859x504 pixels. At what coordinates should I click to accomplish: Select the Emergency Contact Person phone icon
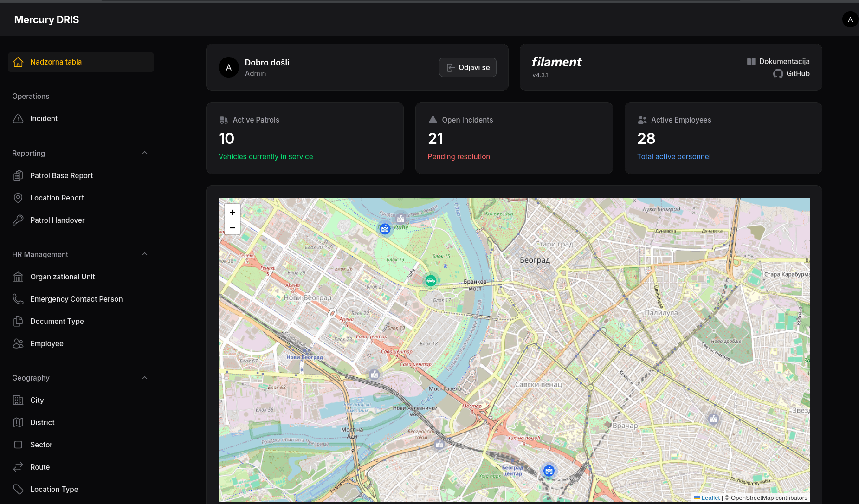tap(18, 299)
